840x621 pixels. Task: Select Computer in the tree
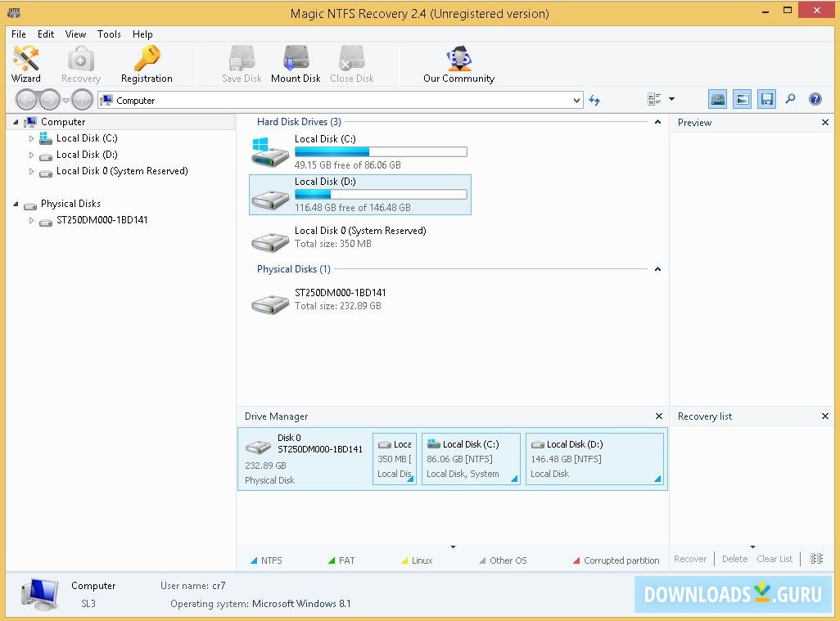(63, 122)
